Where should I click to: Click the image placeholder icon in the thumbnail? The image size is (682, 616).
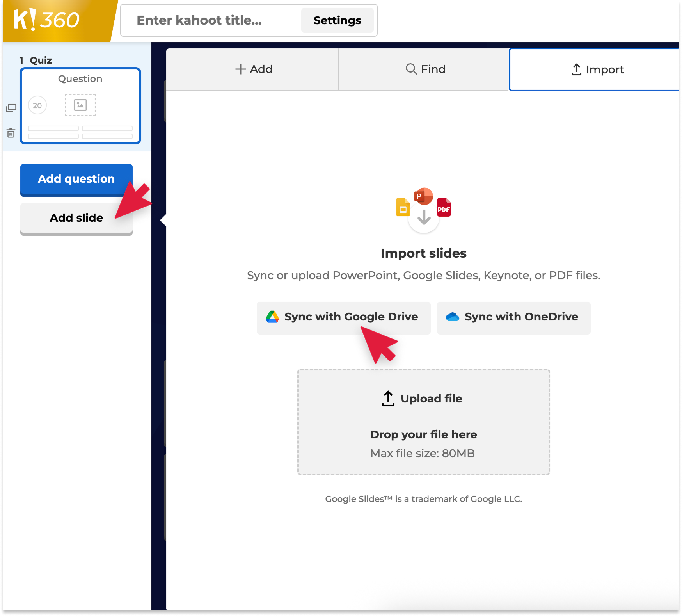80,105
